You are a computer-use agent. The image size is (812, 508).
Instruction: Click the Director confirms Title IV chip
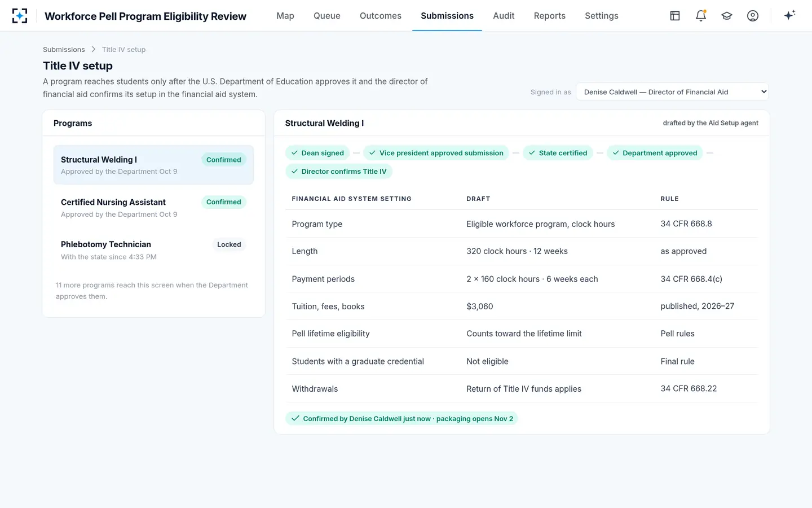click(339, 172)
